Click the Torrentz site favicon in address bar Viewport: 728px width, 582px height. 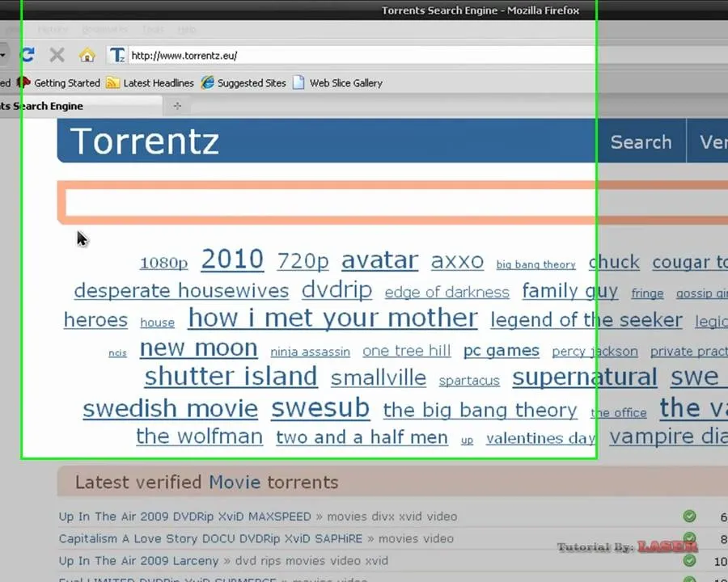point(117,55)
